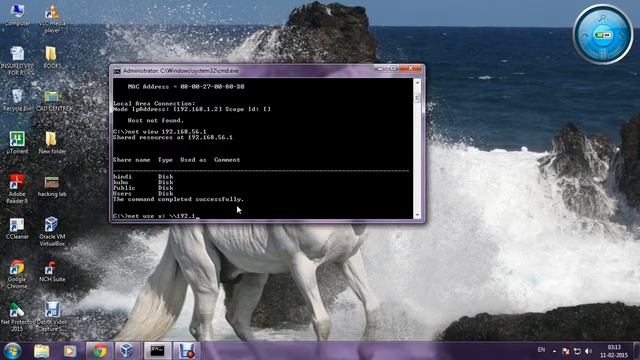Select the INSURED VPP FOR RS document icon
The height and width of the screenshot is (360, 640).
click(17, 60)
